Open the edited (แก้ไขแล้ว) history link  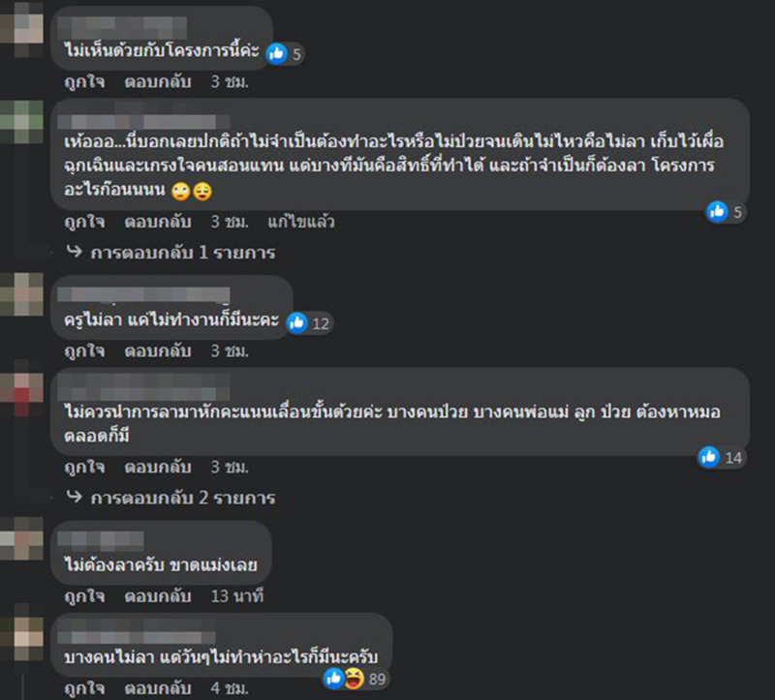pyautogui.click(x=301, y=222)
